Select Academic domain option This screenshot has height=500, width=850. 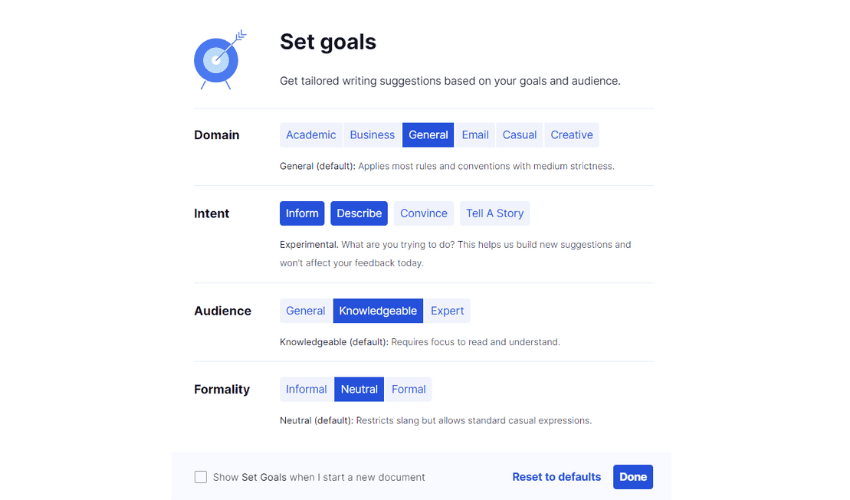pos(310,135)
